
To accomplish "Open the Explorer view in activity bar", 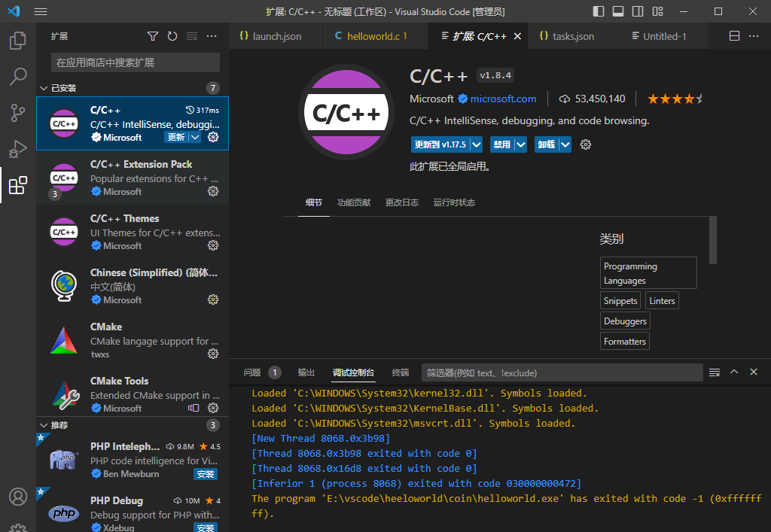I will point(18,41).
